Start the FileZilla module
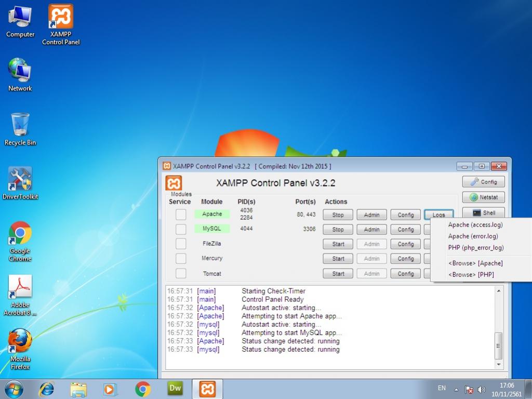 (338, 244)
